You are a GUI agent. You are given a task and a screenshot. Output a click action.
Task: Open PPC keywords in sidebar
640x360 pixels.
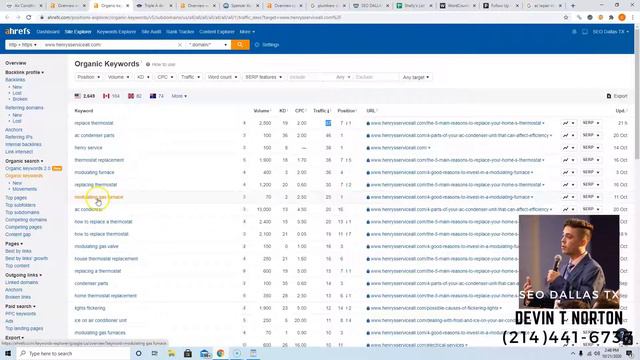[x=20, y=314]
